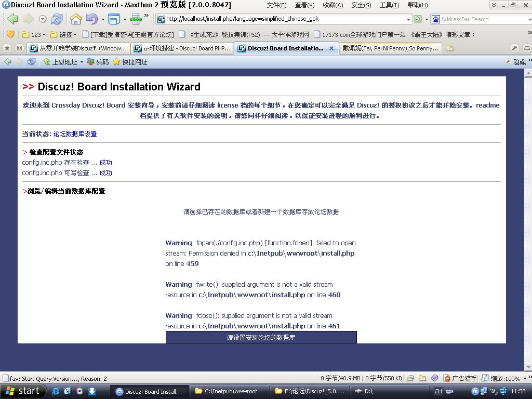Open the 收藏(A) menu

coord(333,5)
